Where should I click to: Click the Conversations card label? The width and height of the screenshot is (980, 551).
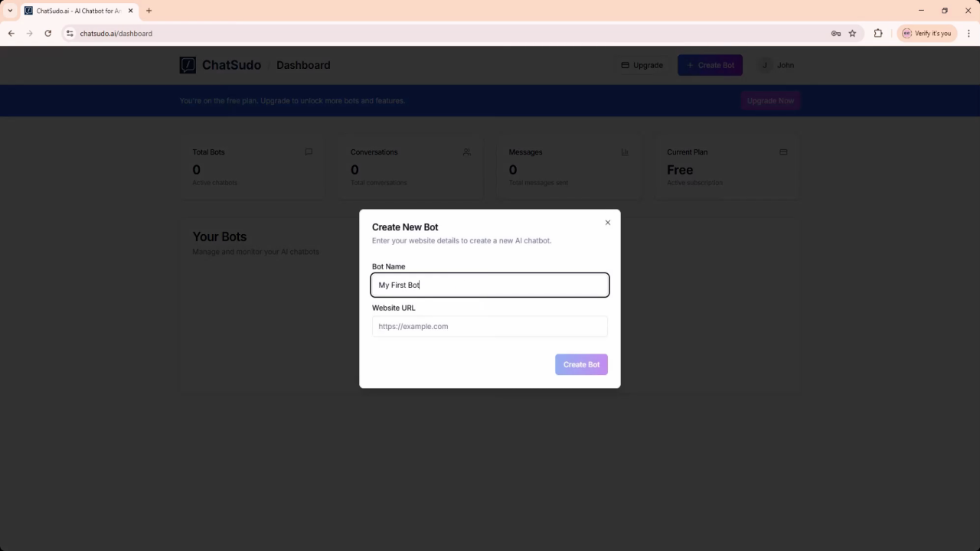[374, 152]
